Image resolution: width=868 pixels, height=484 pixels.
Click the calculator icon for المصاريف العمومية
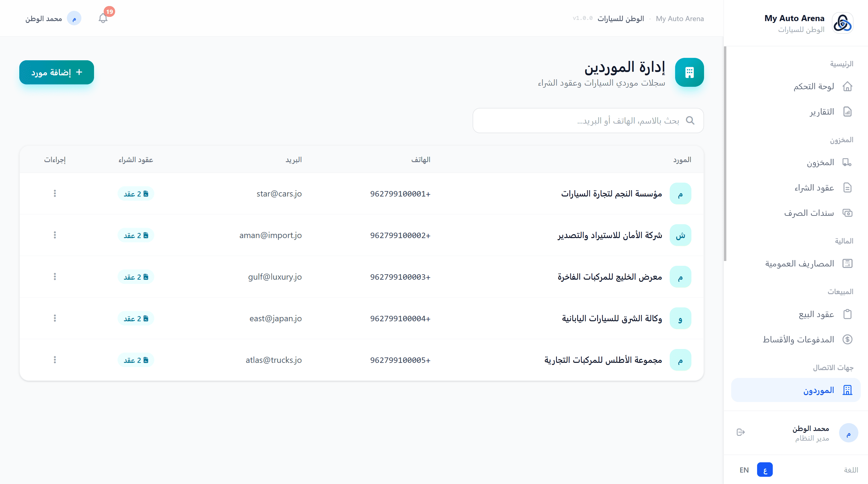(x=847, y=264)
